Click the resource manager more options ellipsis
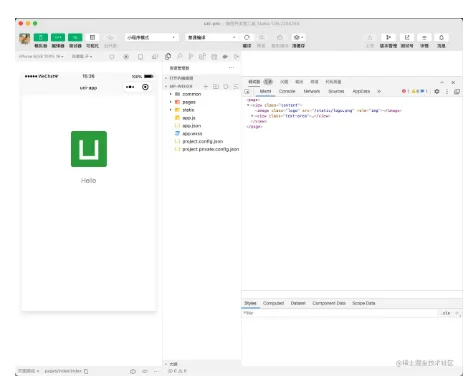The image size is (470, 389). coord(231,68)
